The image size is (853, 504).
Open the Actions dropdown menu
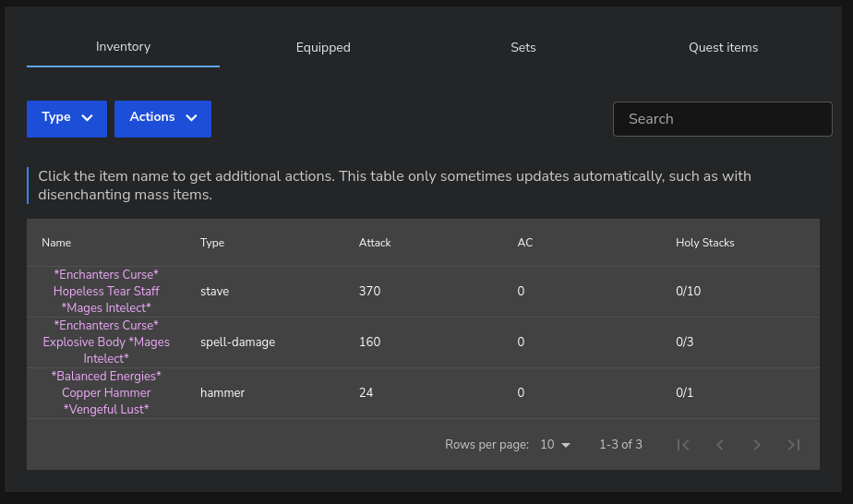162,118
